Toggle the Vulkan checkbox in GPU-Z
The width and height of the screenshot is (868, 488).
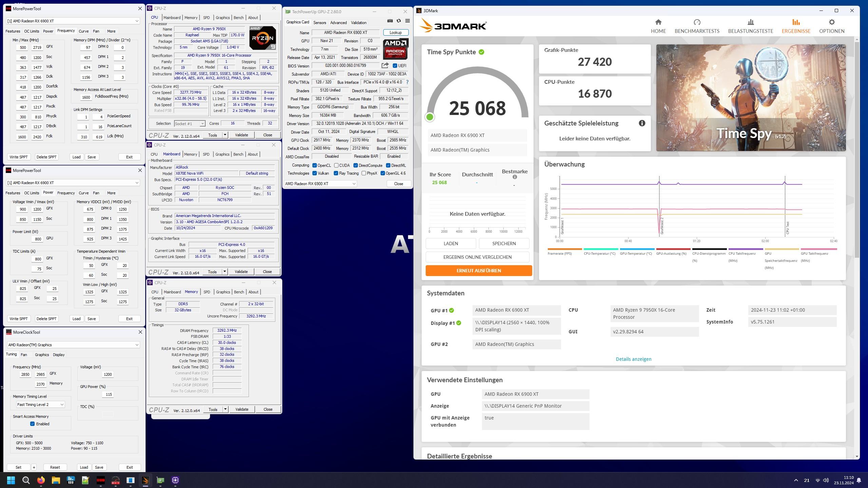point(314,173)
